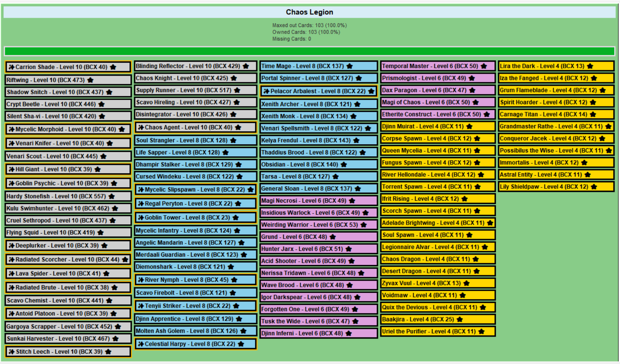Click the star icon next to Lily Shieldpaw
This screenshot has width=620, height=364.
click(x=594, y=187)
